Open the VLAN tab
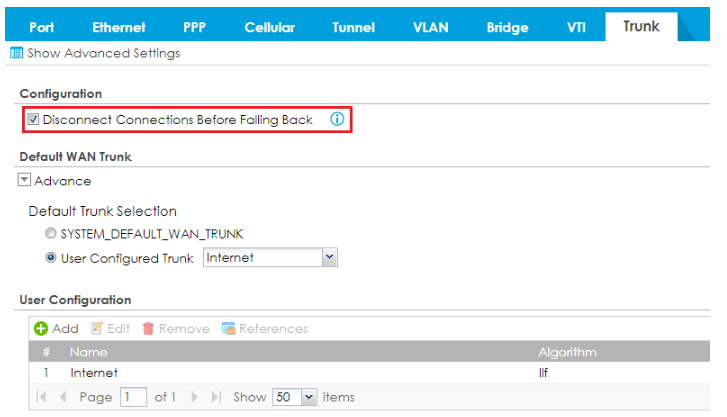This screenshot has width=727, height=417. [431, 27]
